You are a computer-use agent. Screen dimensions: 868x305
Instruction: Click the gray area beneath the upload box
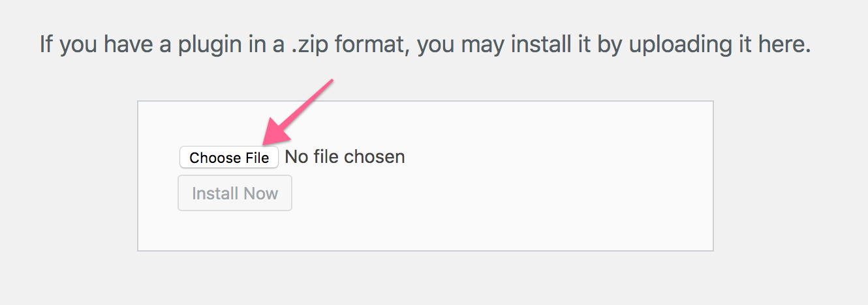[424, 277]
